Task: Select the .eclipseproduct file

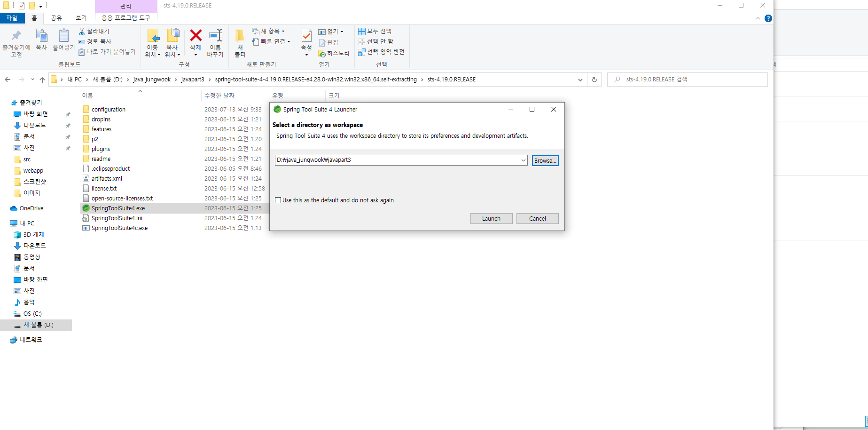Action: (110, 168)
